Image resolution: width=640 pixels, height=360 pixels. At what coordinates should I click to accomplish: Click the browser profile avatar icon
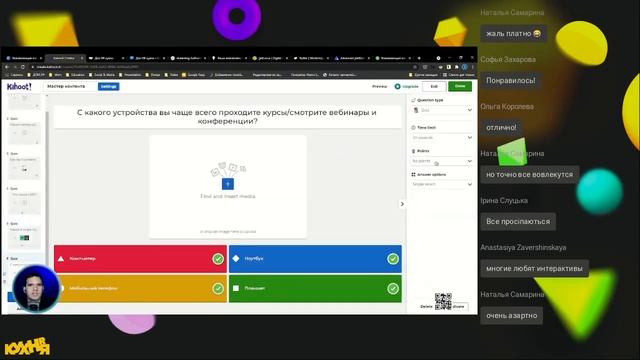point(464,67)
